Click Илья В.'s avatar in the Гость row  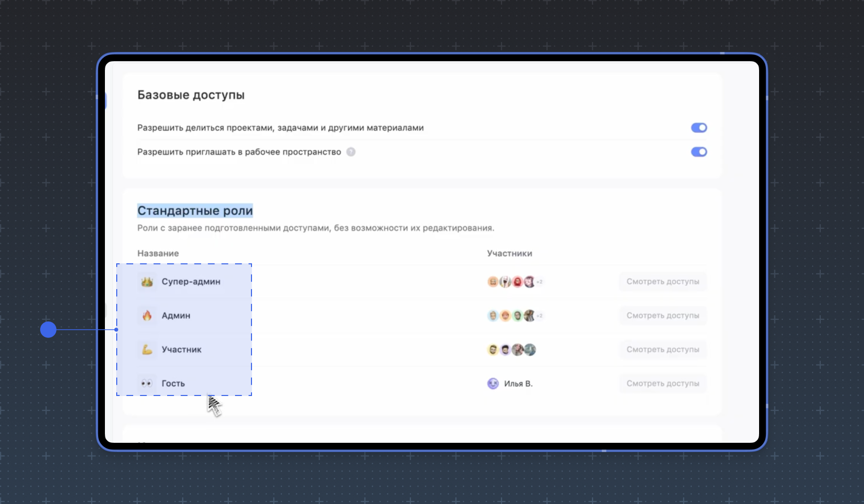(x=493, y=383)
